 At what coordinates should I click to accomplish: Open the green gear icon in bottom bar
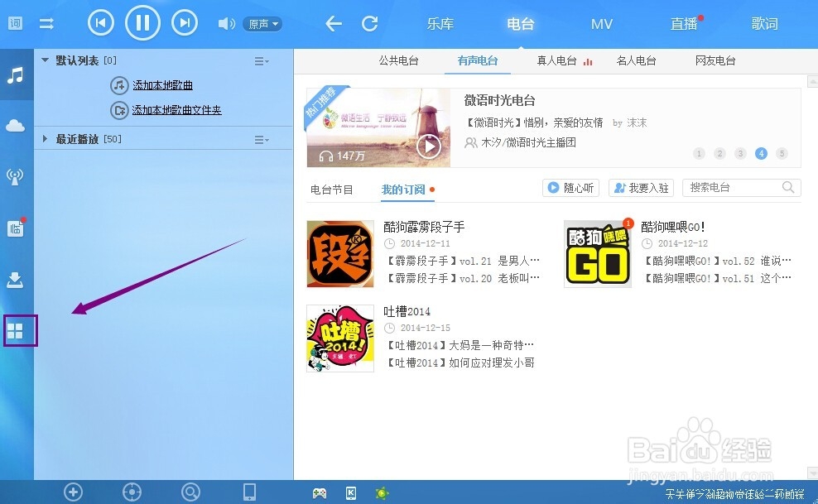click(383, 492)
